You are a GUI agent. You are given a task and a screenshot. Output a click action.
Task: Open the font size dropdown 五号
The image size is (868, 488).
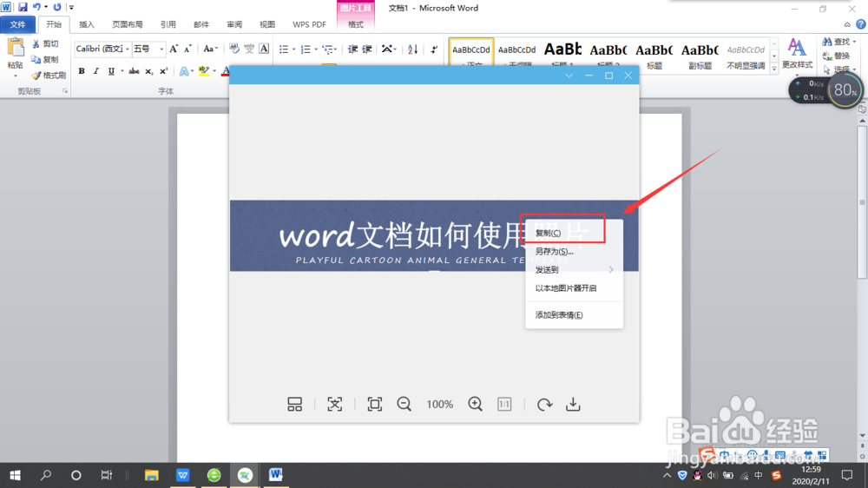148,49
